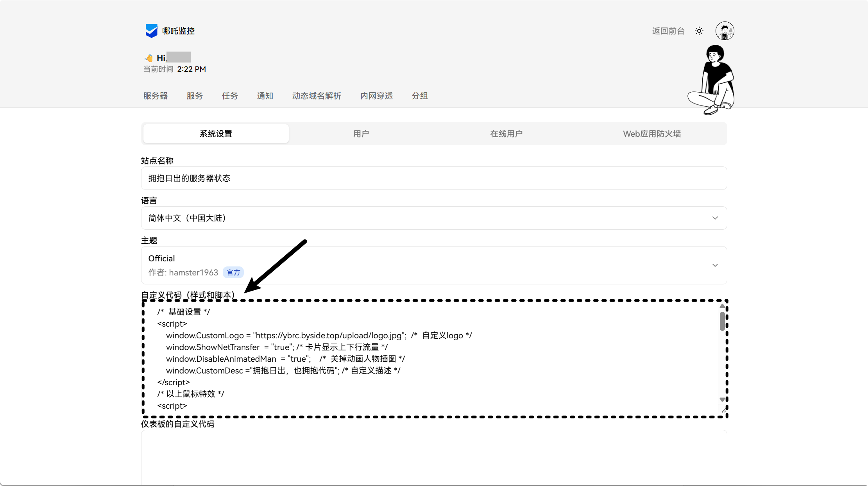Click the waving hand emoji icon
The width and height of the screenshot is (868, 486).
tap(149, 58)
